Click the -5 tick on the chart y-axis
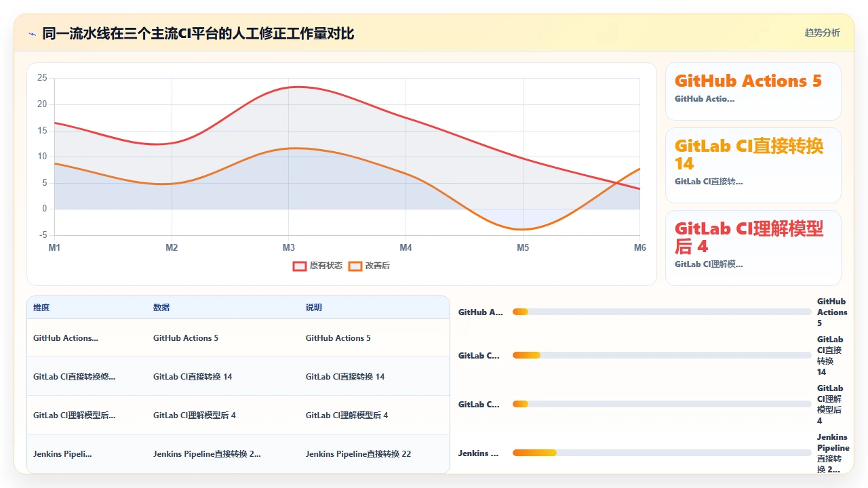This screenshot has height=488, width=868. (43, 235)
